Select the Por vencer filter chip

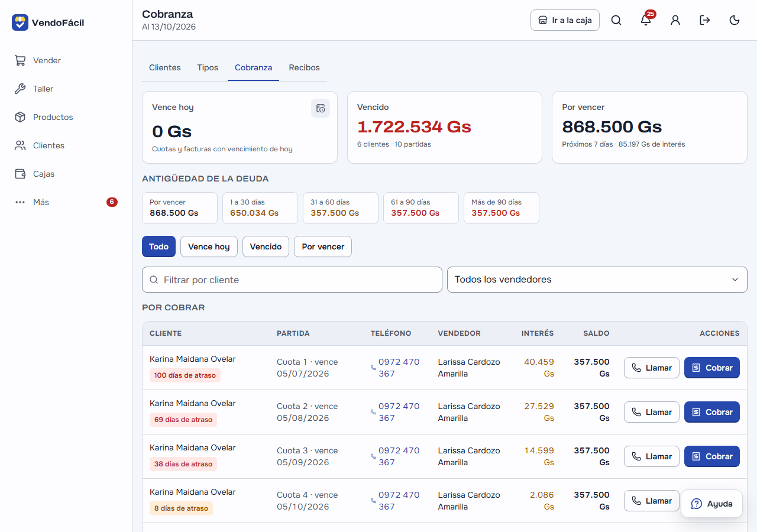[x=323, y=246]
